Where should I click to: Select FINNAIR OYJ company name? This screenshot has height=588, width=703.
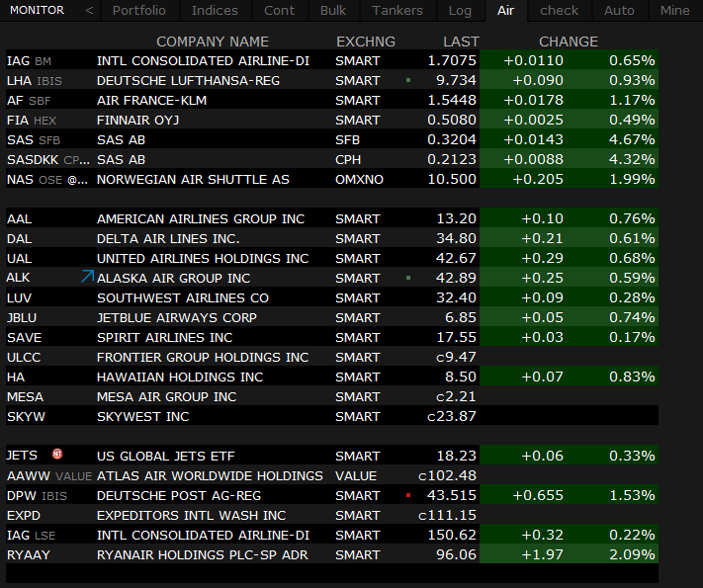pos(138,121)
